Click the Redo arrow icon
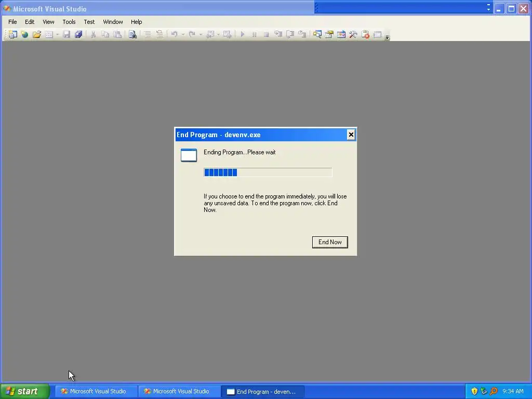This screenshot has height=399, width=532. 192,34
